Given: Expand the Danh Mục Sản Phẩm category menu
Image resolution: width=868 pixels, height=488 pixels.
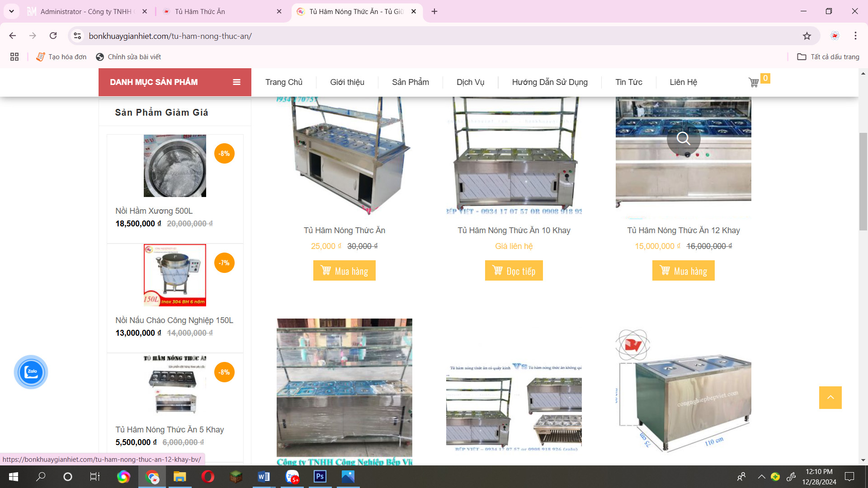Looking at the screenshot, I should point(175,82).
